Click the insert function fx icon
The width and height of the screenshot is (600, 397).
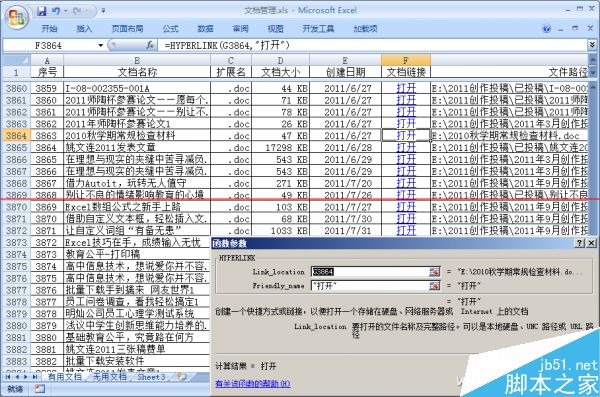click(150, 45)
